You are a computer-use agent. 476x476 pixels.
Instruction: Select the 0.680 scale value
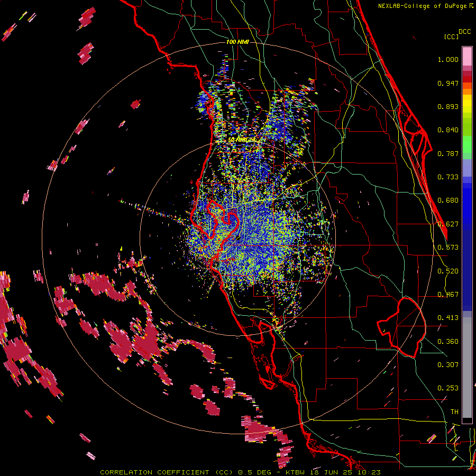tap(448, 200)
